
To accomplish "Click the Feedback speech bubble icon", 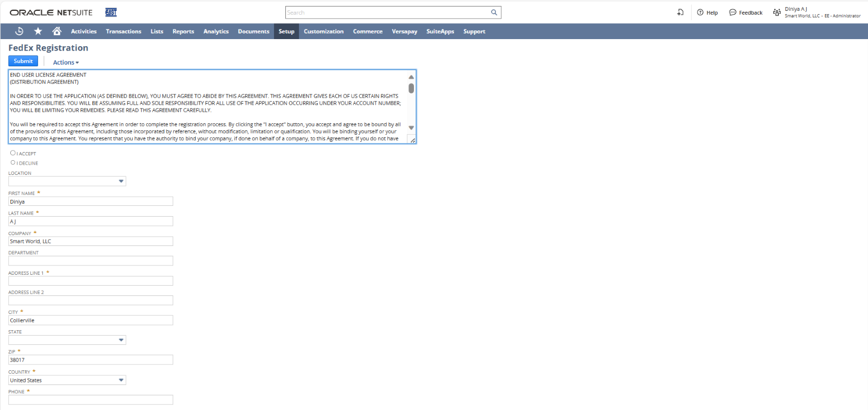I will pos(732,12).
